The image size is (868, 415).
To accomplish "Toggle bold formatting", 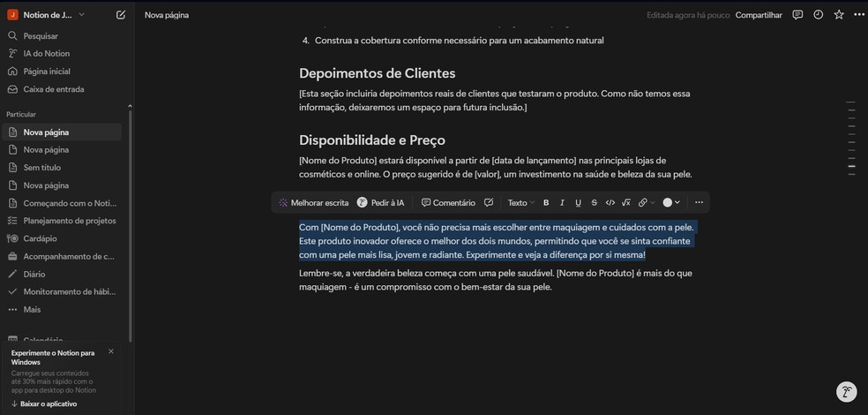I will click(546, 203).
